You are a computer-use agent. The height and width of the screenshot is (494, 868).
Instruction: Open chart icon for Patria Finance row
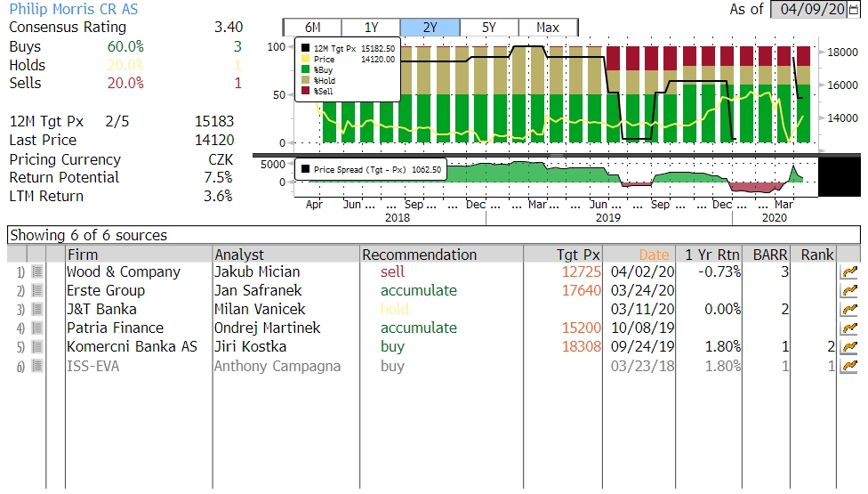(x=848, y=328)
